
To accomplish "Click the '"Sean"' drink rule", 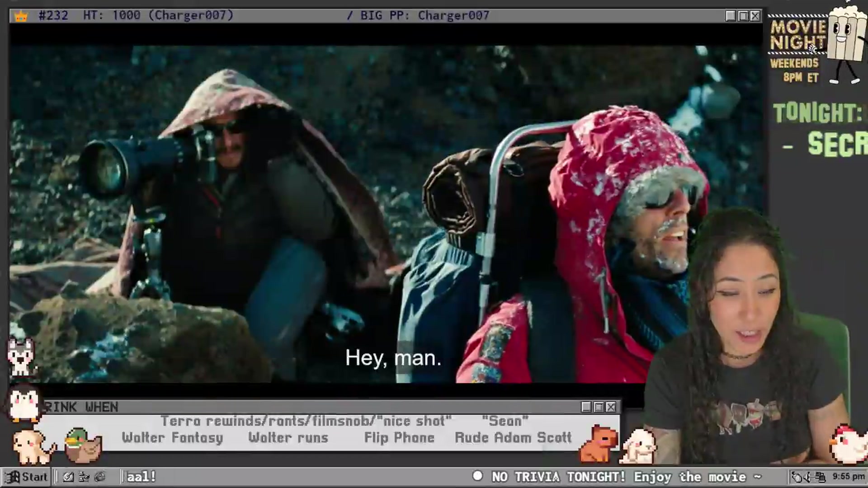I will (505, 421).
